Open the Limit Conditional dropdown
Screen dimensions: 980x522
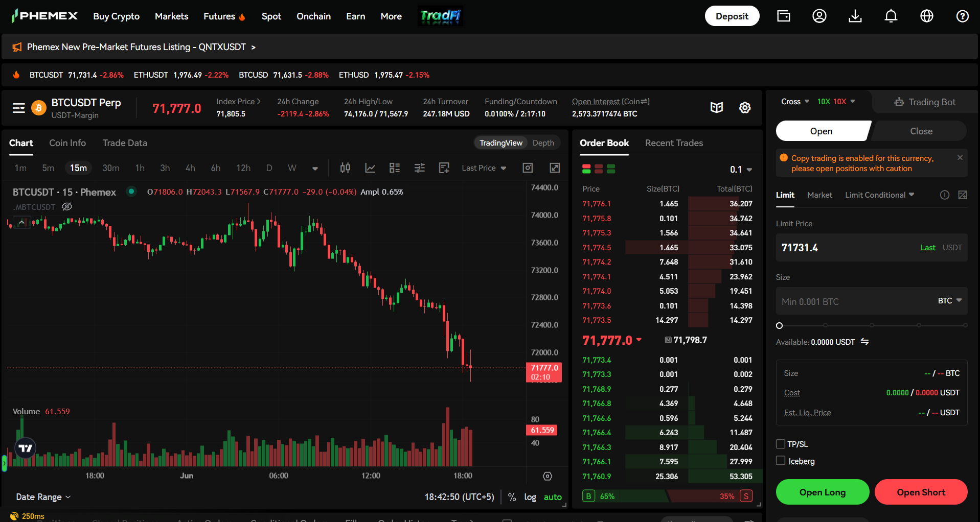(x=879, y=195)
